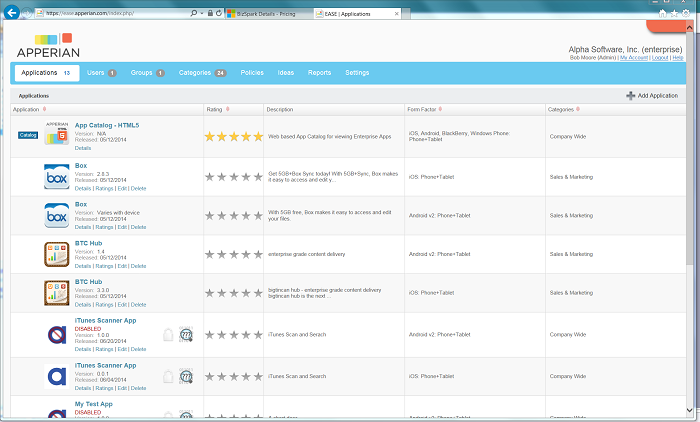Click the iOS Box app icon
The image size is (700, 422).
pyautogui.click(x=57, y=177)
